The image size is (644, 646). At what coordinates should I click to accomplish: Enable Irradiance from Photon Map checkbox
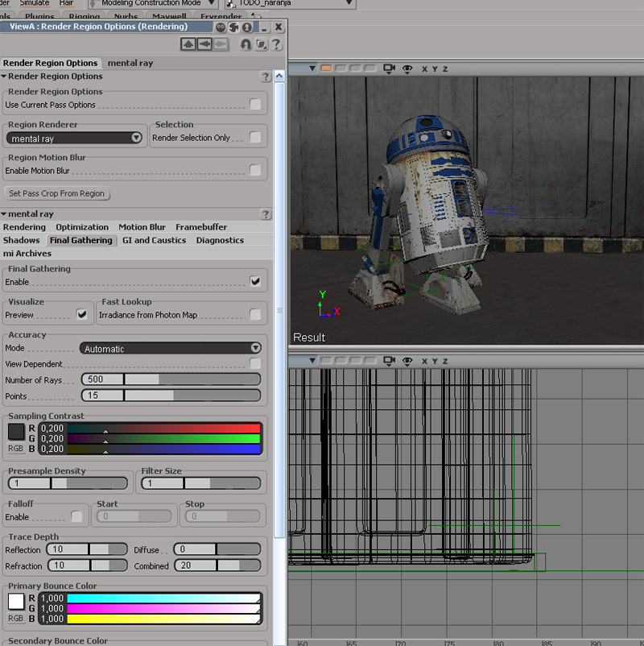coord(255,314)
